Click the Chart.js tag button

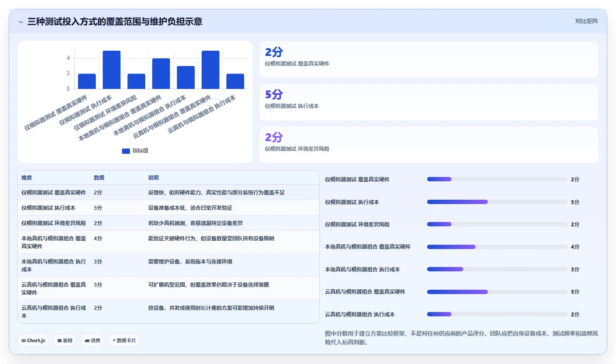pyautogui.click(x=33, y=340)
